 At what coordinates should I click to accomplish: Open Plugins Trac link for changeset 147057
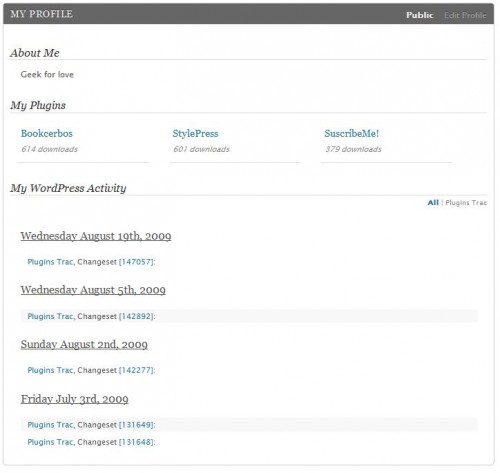point(50,262)
